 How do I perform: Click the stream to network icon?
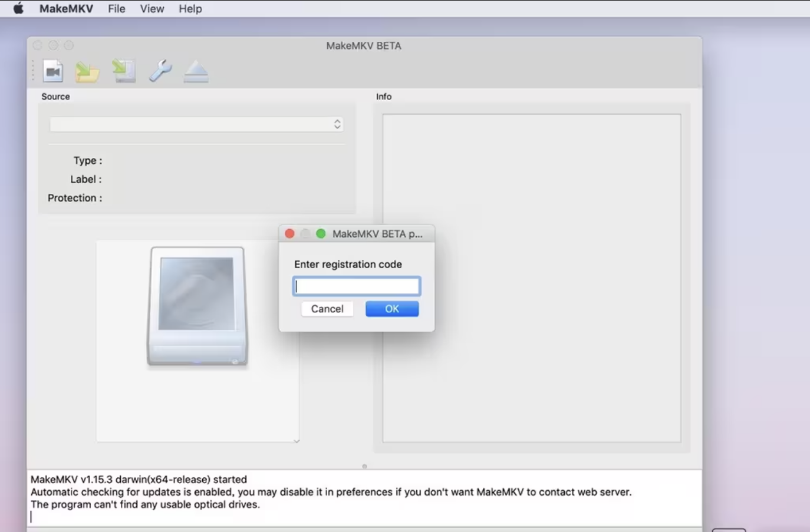tap(124, 71)
